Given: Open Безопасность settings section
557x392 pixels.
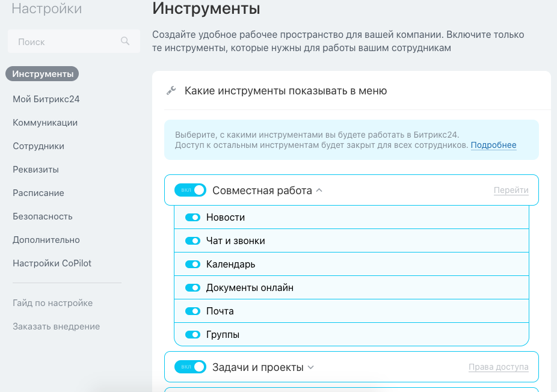Looking at the screenshot, I should (43, 216).
